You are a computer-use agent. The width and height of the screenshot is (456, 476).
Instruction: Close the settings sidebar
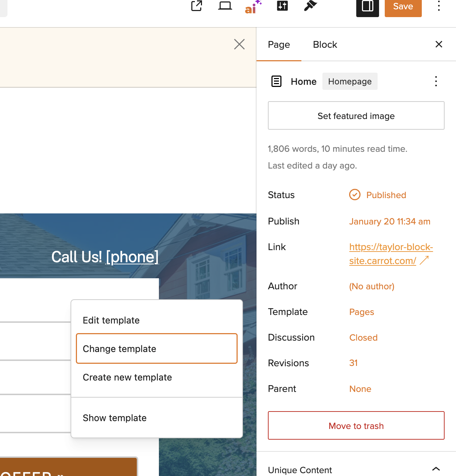point(439,44)
